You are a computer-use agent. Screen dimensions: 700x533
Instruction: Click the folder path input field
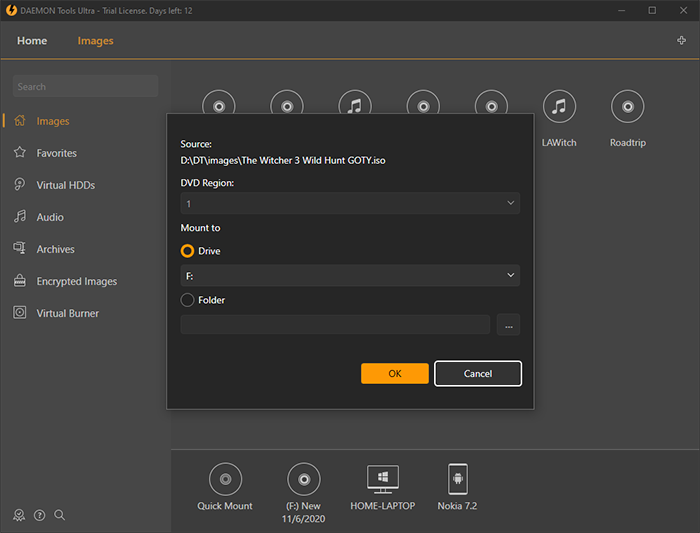(x=335, y=325)
